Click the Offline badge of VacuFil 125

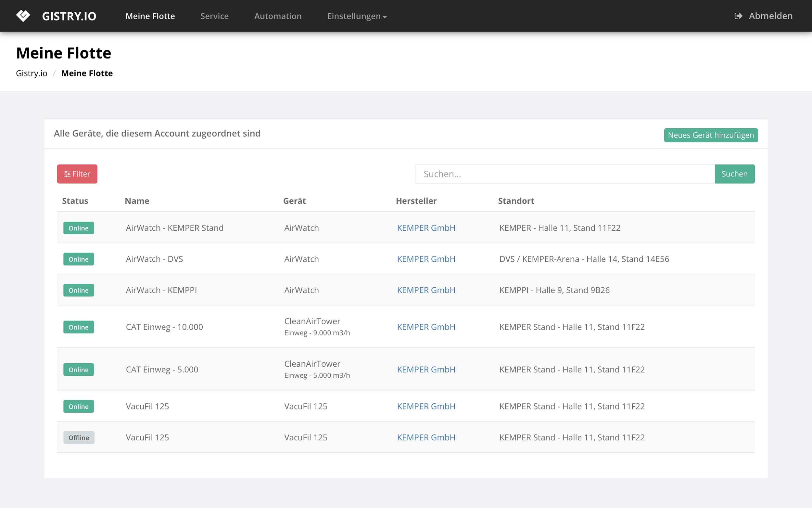point(79,437)
